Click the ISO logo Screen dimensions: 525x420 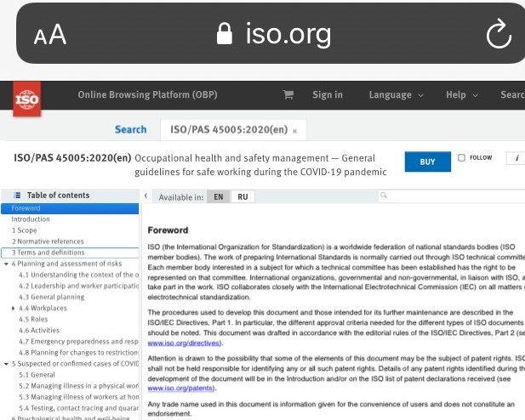(x=26, y=100)
